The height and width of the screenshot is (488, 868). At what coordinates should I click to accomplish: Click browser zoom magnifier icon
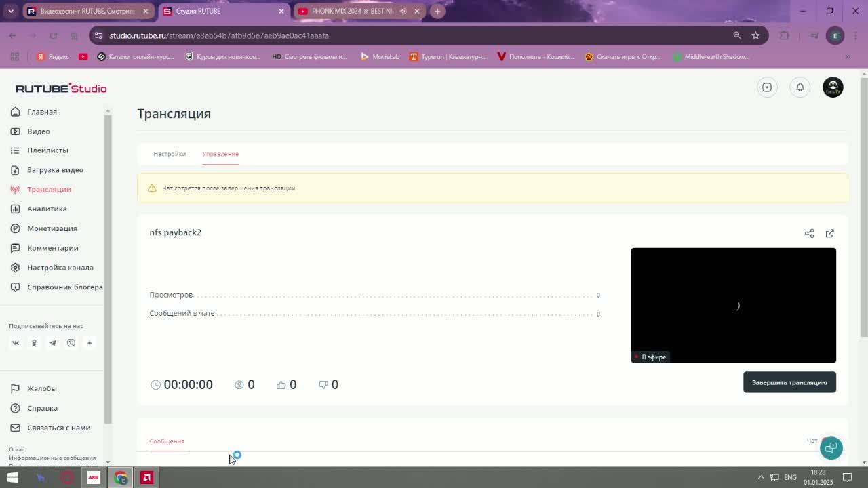pos(737,35)
